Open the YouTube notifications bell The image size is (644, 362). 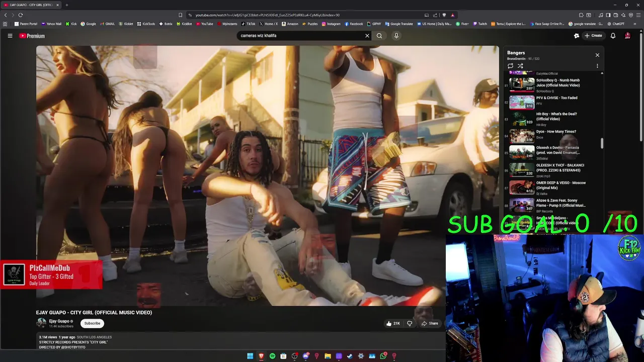coord(613,36)
